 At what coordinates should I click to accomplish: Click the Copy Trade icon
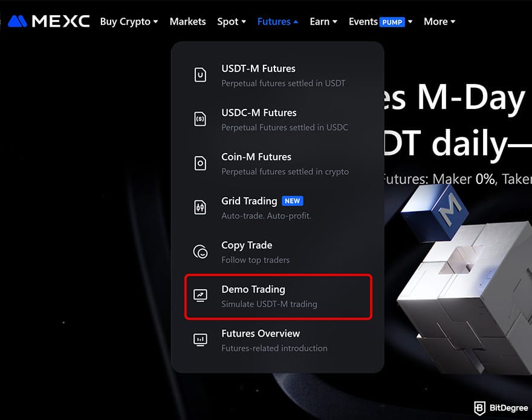pyautogui.click(x=200, y=252)
